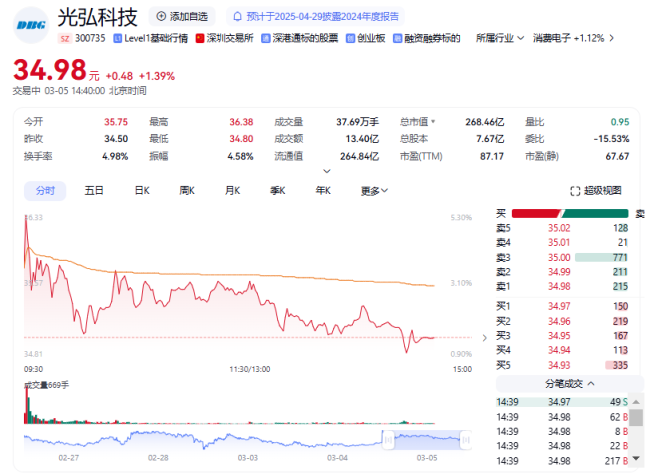Image resolution: width=650 pixels, height=474 pixels.
Task: Click the fullscreen icon beside 超级视图
Action: 575,191
